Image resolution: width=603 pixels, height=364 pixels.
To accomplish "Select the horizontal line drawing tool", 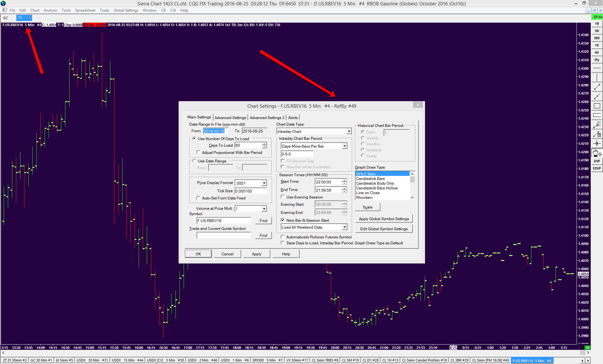I will 596,68.
